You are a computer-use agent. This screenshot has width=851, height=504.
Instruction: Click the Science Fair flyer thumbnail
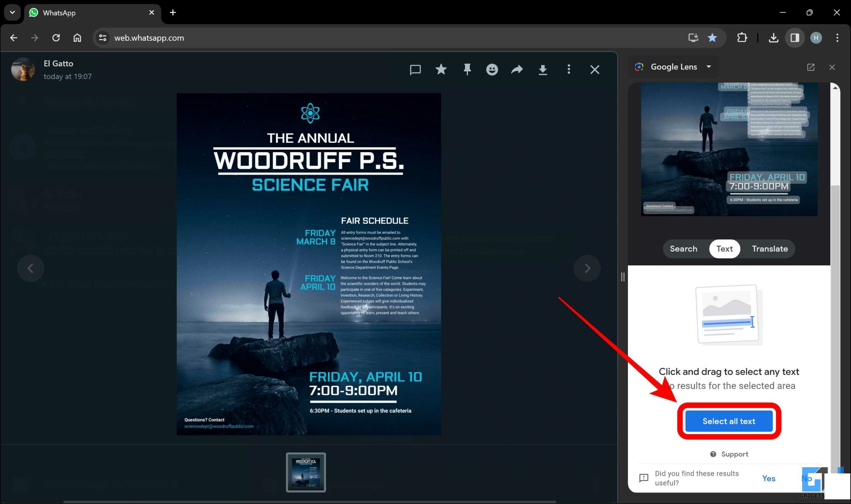tap(307, 472)
